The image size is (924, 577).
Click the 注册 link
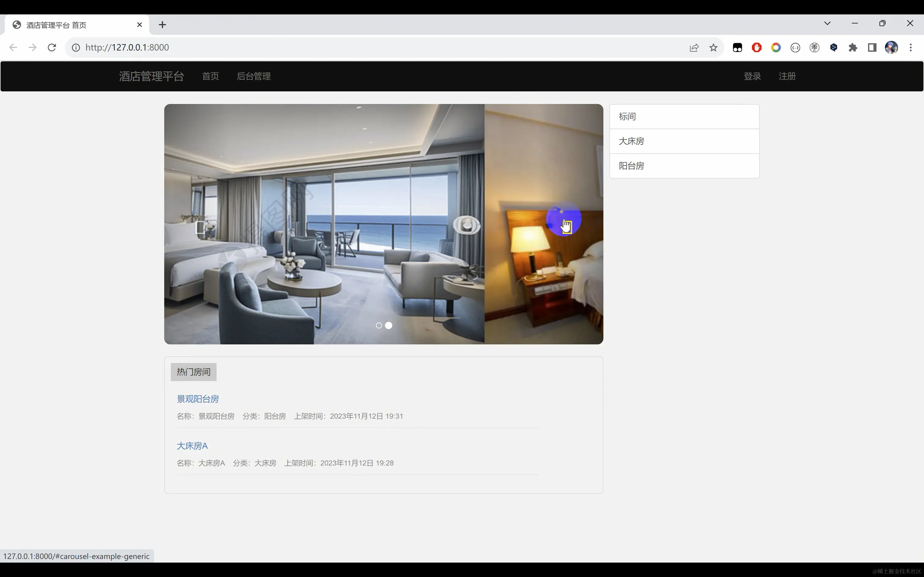coord(787,76)
